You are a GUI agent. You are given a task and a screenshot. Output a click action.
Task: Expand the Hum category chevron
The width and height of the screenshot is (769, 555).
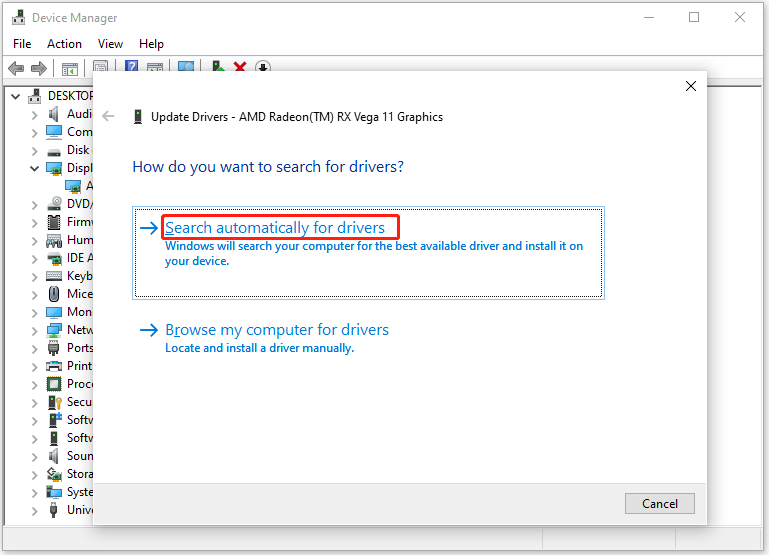(34, 241)
